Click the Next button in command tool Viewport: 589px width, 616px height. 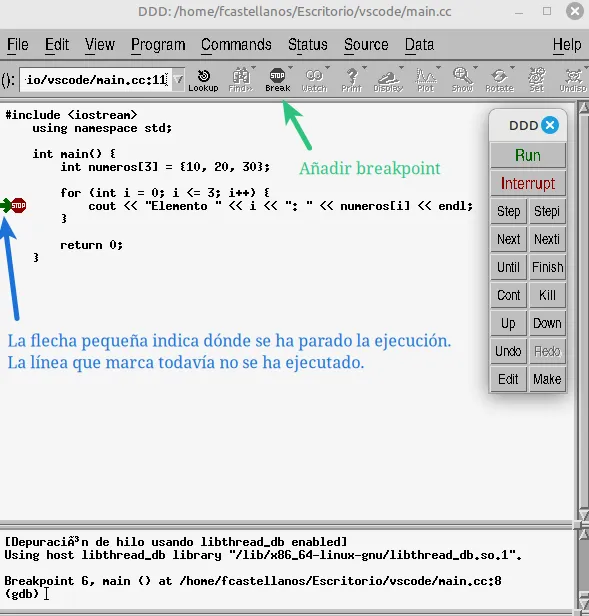pos(508,239)
